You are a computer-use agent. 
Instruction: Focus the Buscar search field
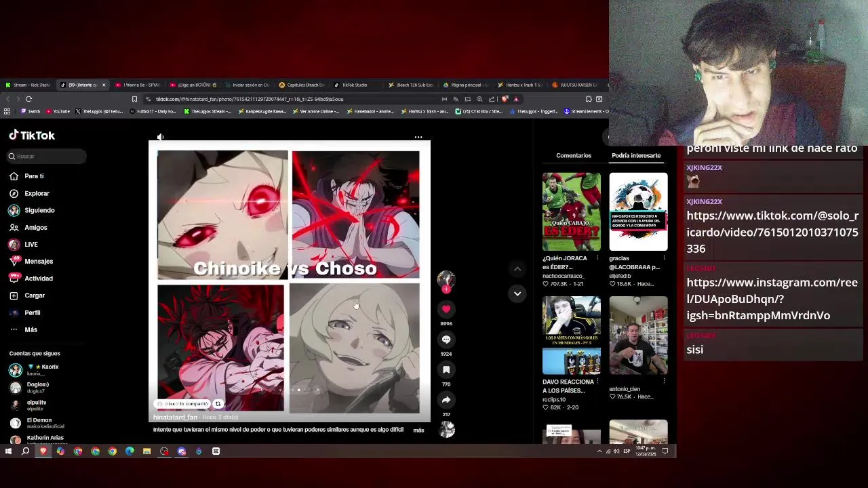pos(47,157)
